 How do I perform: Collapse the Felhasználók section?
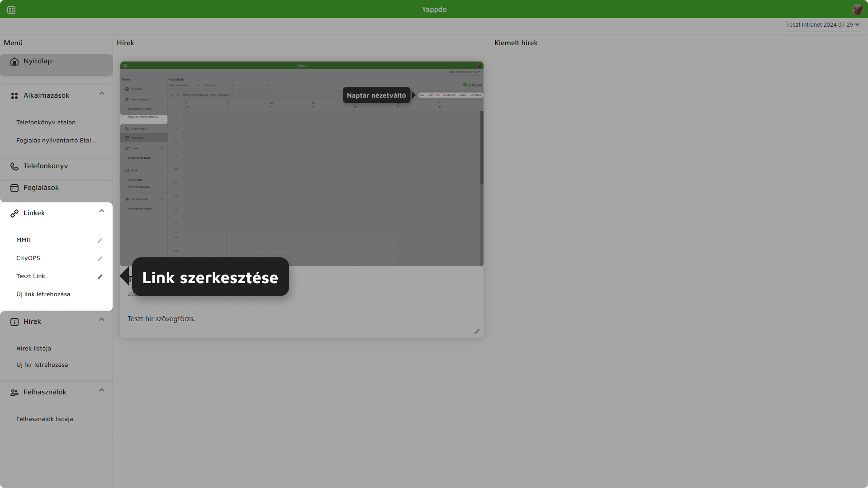(x=102, y=390)
